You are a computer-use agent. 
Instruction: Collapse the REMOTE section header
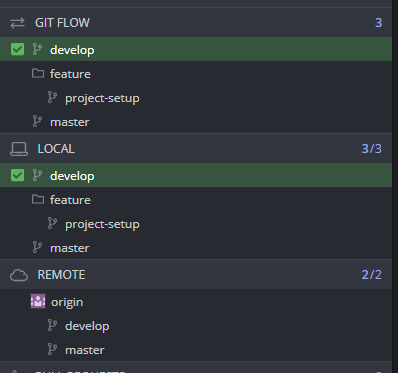point(196,274)
